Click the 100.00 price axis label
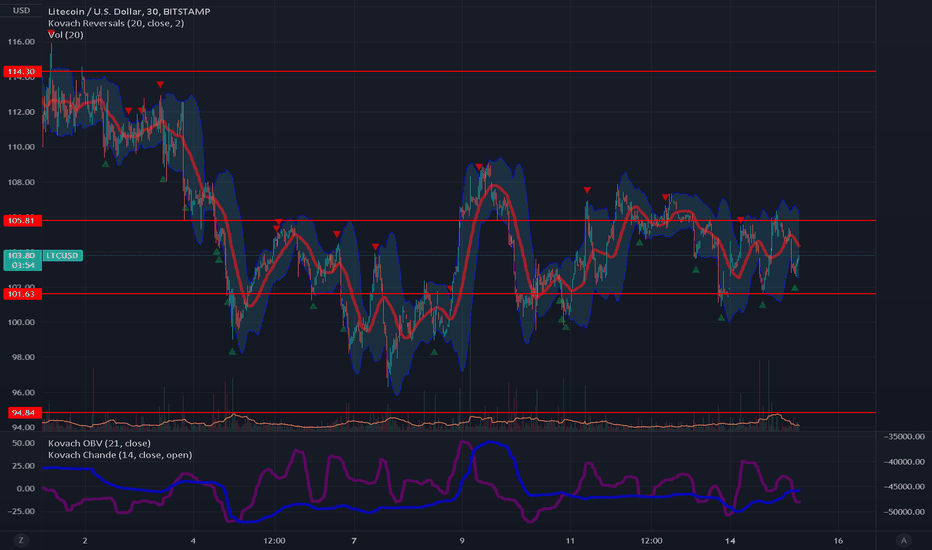 [x=21, y=323]
